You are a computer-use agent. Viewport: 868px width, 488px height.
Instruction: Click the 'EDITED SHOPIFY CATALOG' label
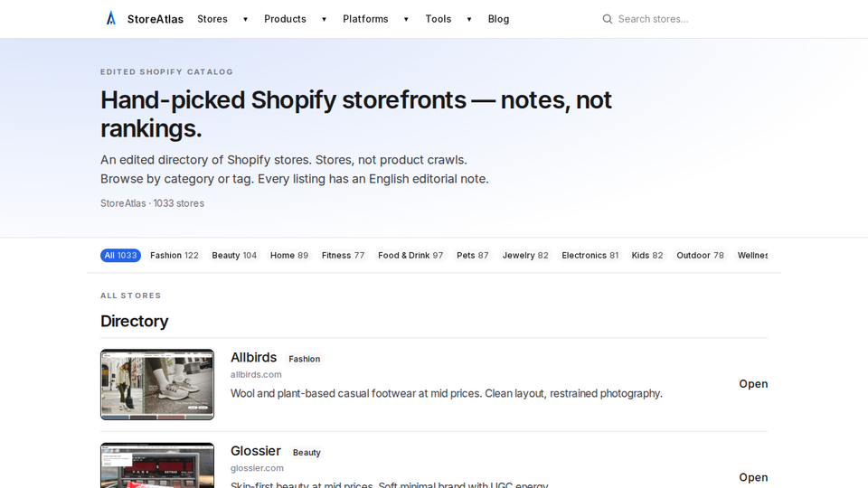tap(166, 72)
